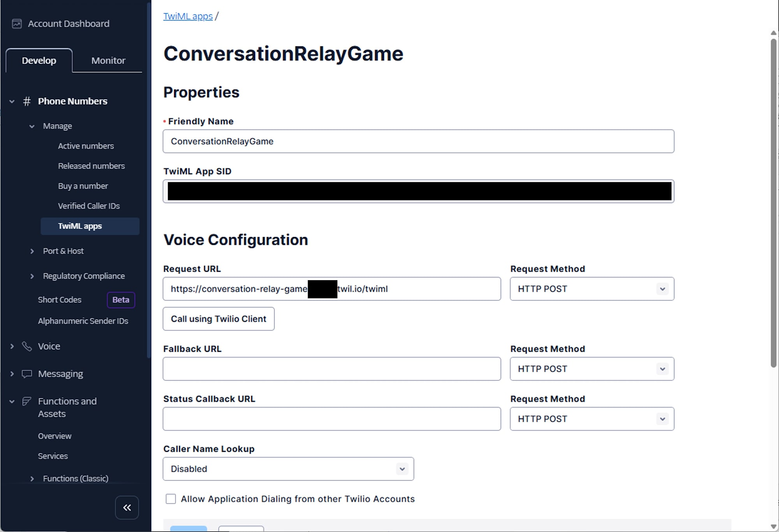Open Services under Functions and Assets
The width and height of the screenshot is (779, 532).
click(53, 456)
